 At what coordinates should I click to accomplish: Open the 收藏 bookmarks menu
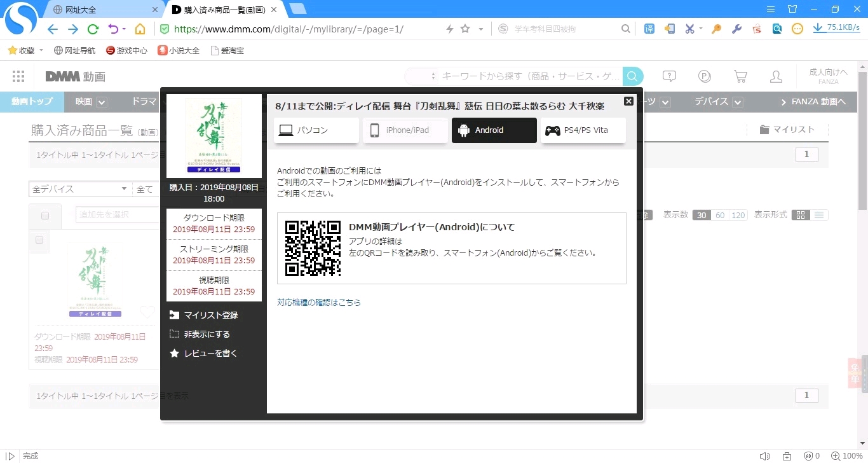[25, 50]
